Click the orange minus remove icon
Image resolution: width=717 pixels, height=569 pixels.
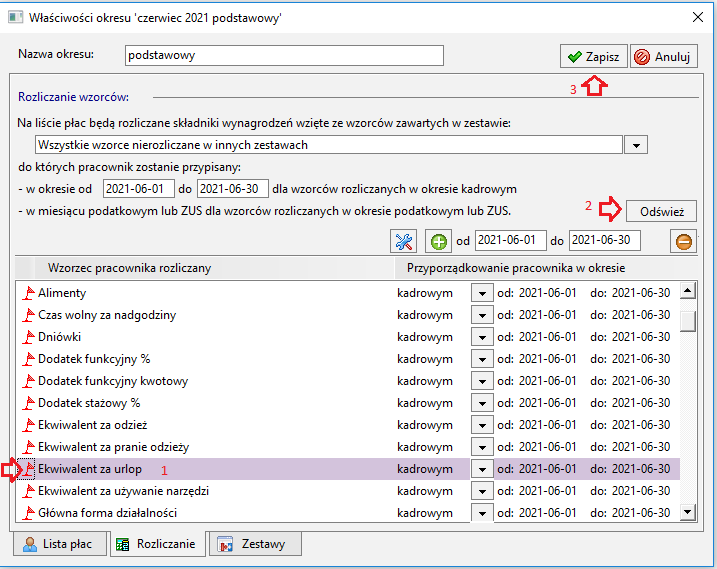(x=684, y=241)
